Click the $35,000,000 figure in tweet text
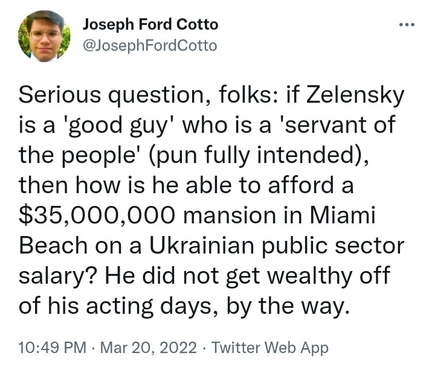The width and height of the screenshot is (435, 367). coord(96,216)
